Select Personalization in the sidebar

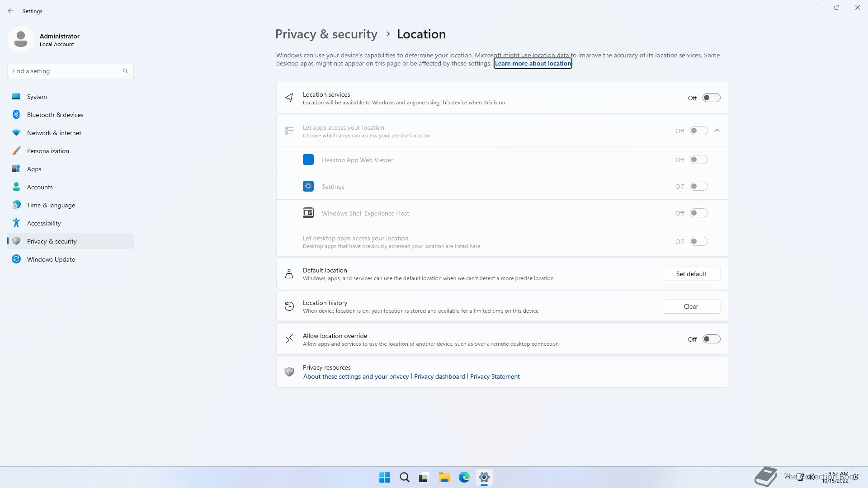48,151
